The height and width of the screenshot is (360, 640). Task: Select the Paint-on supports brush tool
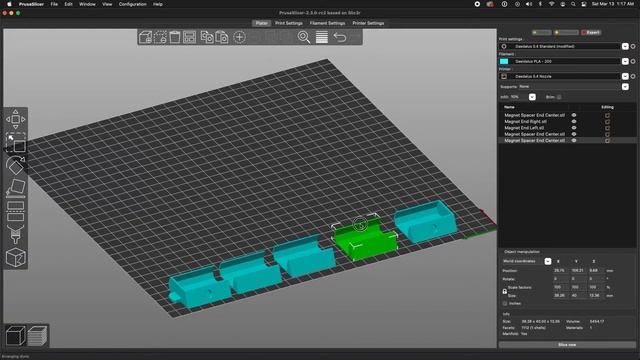(16, 234)
